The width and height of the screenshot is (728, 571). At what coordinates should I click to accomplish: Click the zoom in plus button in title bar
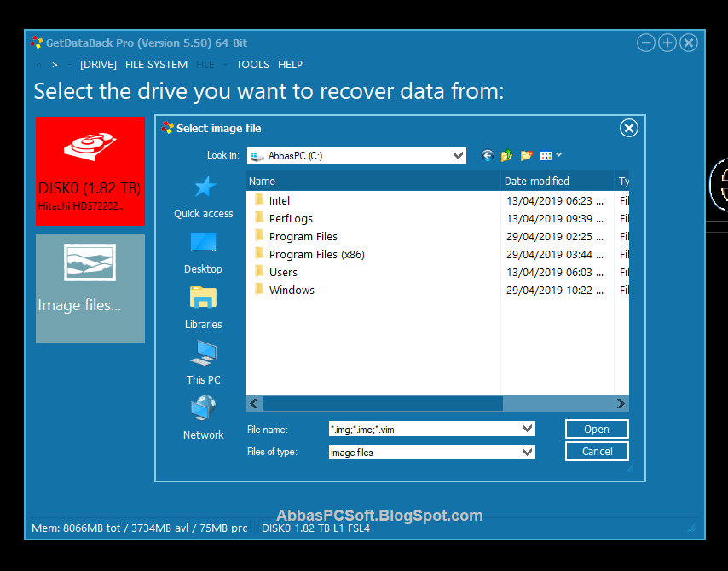pyautogui.click(x=667, y=43)
